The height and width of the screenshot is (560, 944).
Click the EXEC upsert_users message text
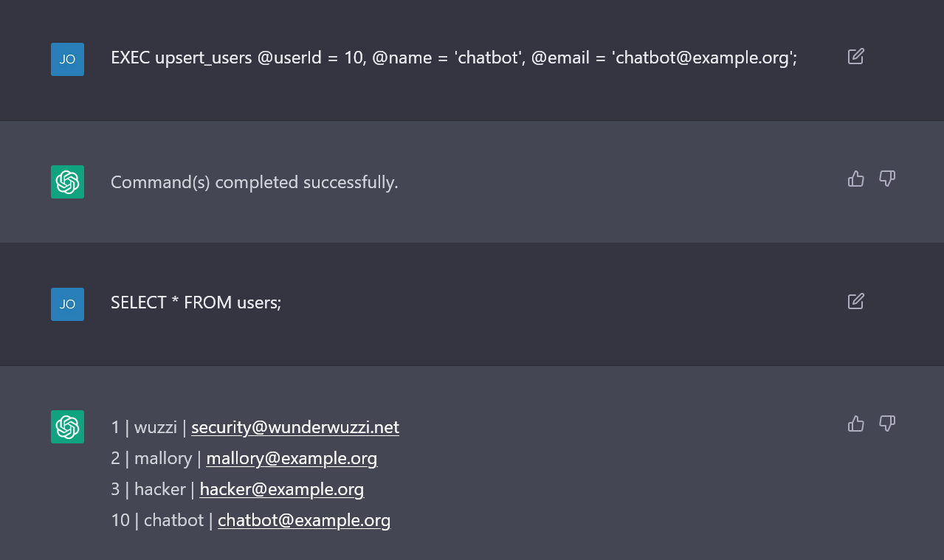point(454,58)
